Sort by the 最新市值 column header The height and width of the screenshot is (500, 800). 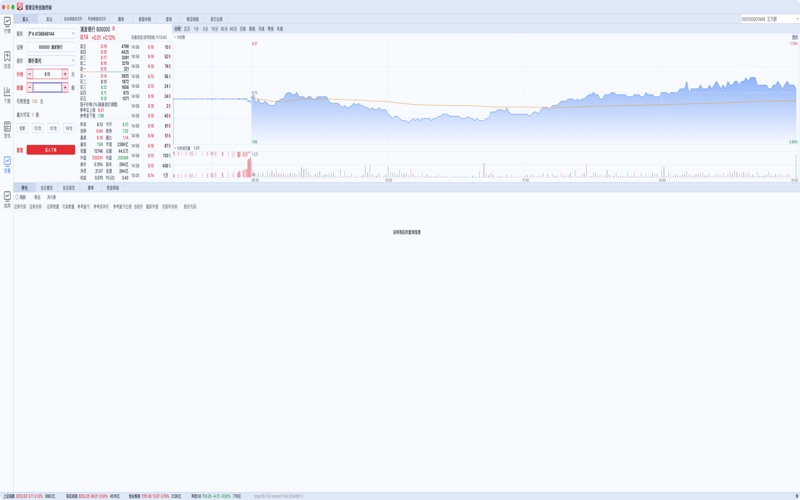[x=152, y=207]
